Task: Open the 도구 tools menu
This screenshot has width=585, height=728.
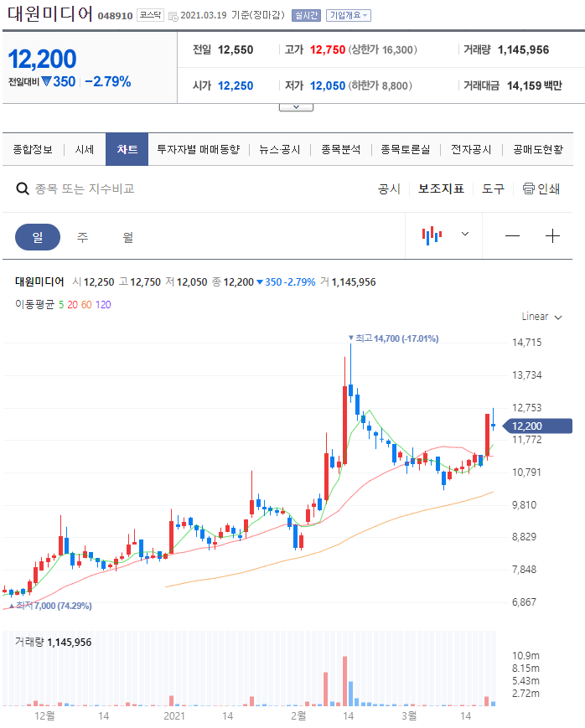Action: coord(493,188)
